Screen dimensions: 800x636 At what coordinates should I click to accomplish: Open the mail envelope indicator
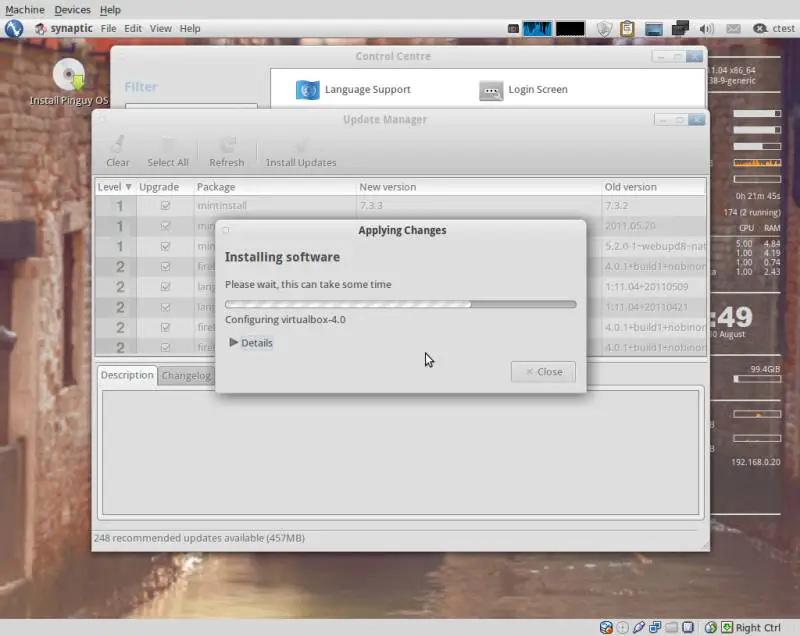click(733, 29)
